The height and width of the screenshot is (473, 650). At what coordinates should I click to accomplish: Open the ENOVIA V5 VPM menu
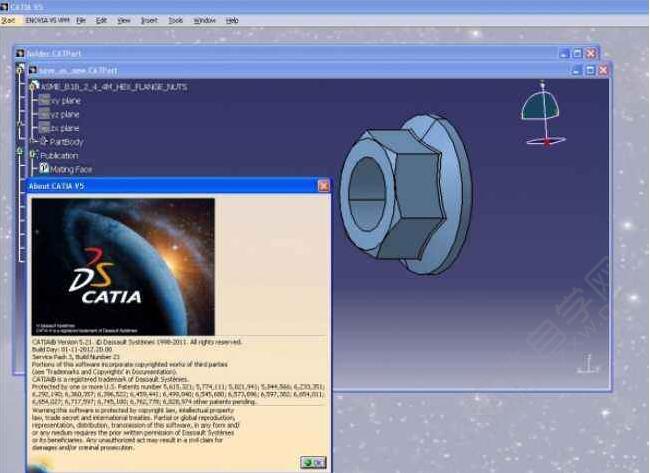(47, 20)
